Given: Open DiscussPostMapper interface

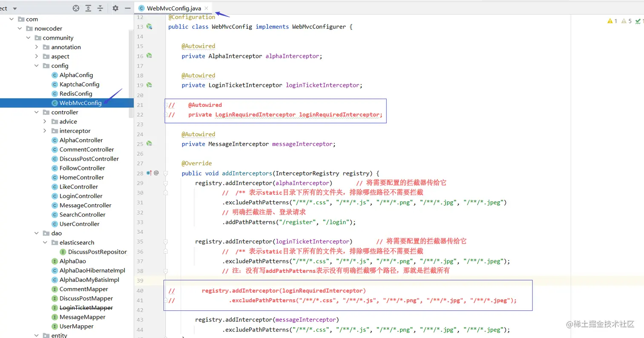Looking at the screenshot, I should [86, 299].
